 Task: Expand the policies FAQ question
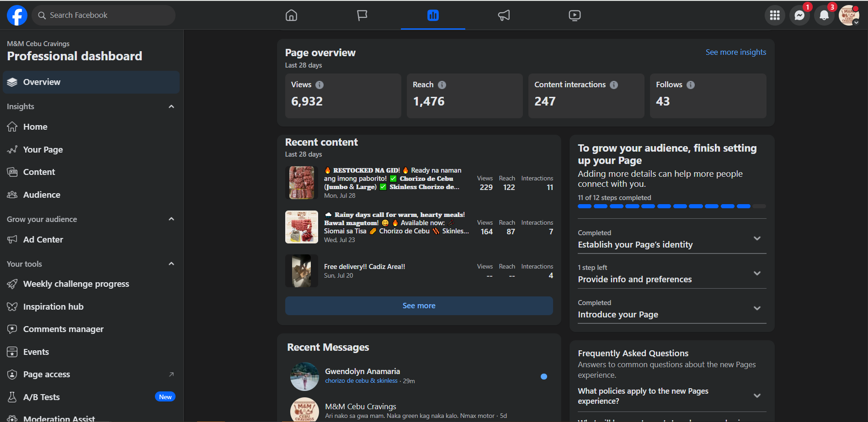[757, 396]
